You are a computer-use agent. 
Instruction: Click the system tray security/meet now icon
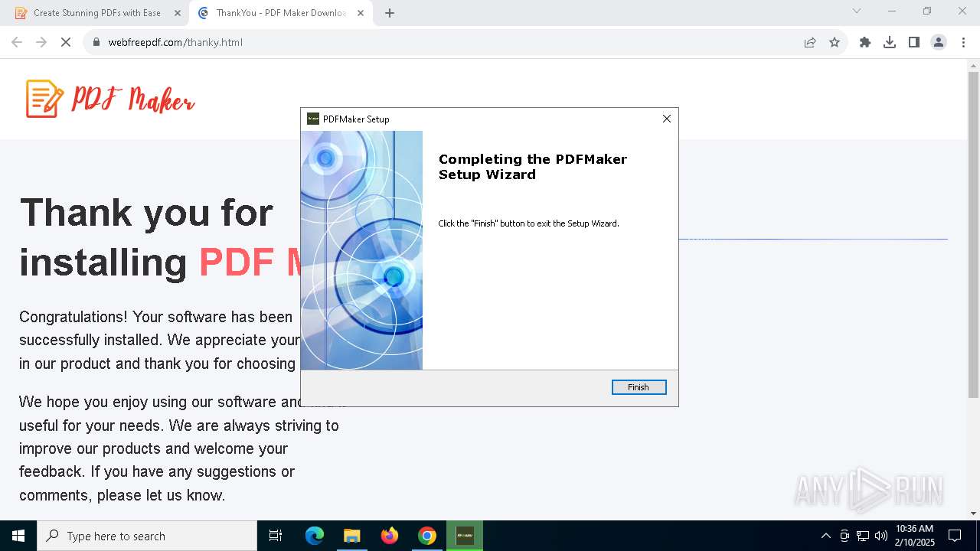[844, 536]
